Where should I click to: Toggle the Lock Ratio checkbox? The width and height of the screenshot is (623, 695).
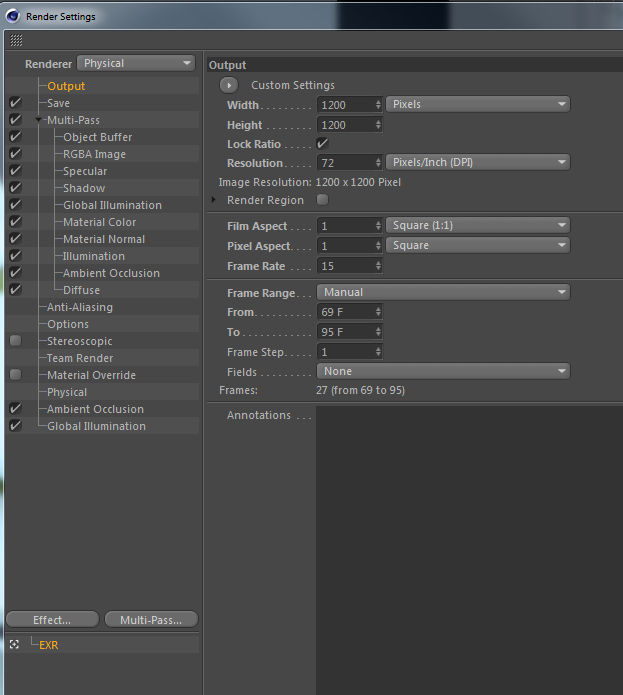322,144
